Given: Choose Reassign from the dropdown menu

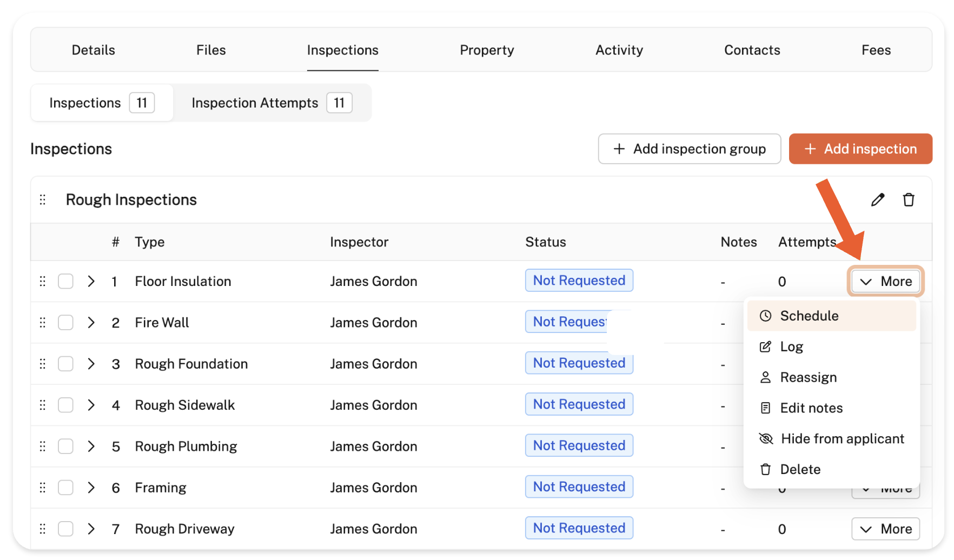Looking at the screenshot, I should (808, 377).
